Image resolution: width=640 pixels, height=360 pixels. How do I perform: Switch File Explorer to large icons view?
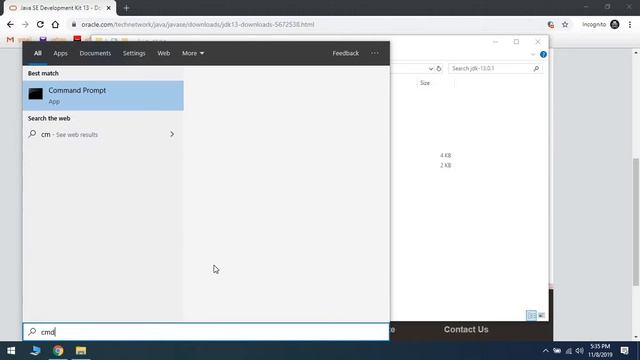coord(541,315)
